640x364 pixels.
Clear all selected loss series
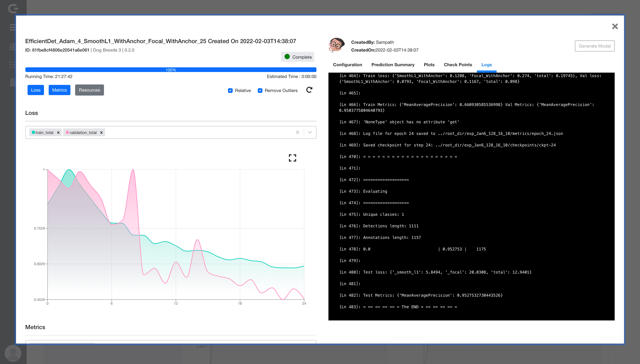(x=298, y=132)
